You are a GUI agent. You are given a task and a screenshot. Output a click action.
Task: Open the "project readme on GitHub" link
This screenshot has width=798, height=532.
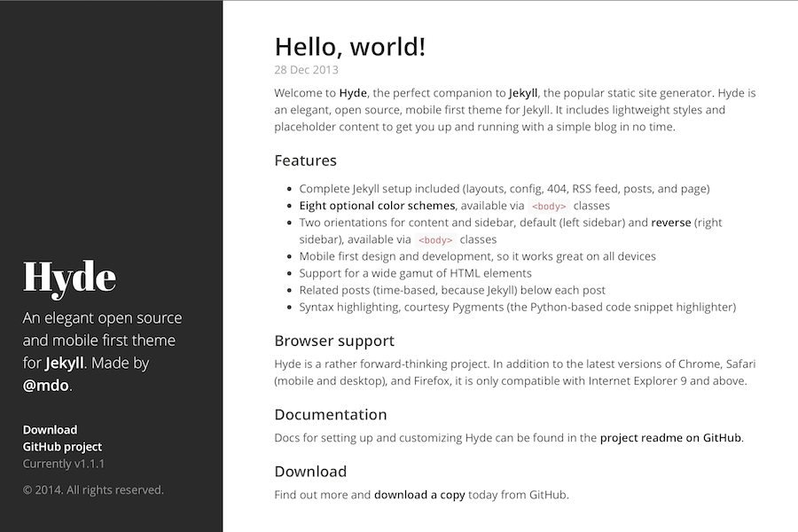pyautogui.click(x=670, y=437)
